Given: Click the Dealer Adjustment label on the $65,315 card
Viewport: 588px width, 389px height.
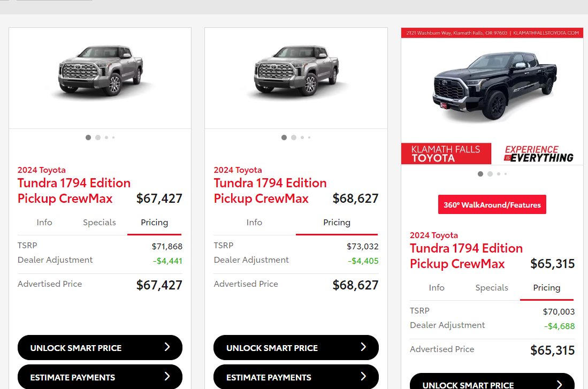Looking at the screenshot, I should [x=447, y=325].
